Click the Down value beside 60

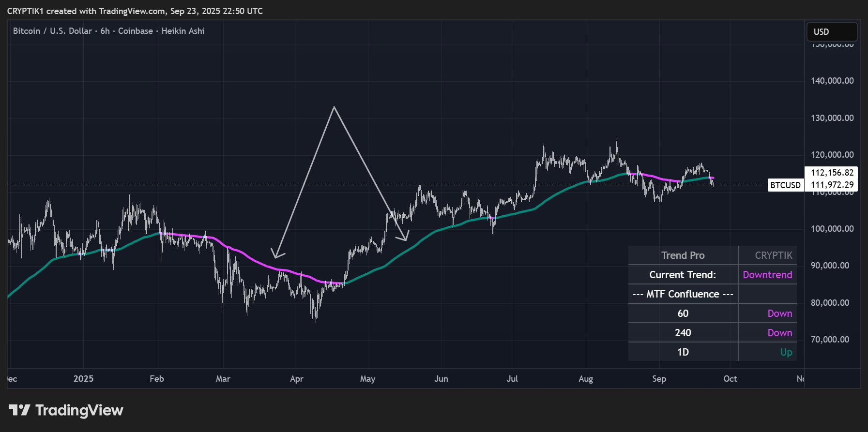[x=768, y=313]
